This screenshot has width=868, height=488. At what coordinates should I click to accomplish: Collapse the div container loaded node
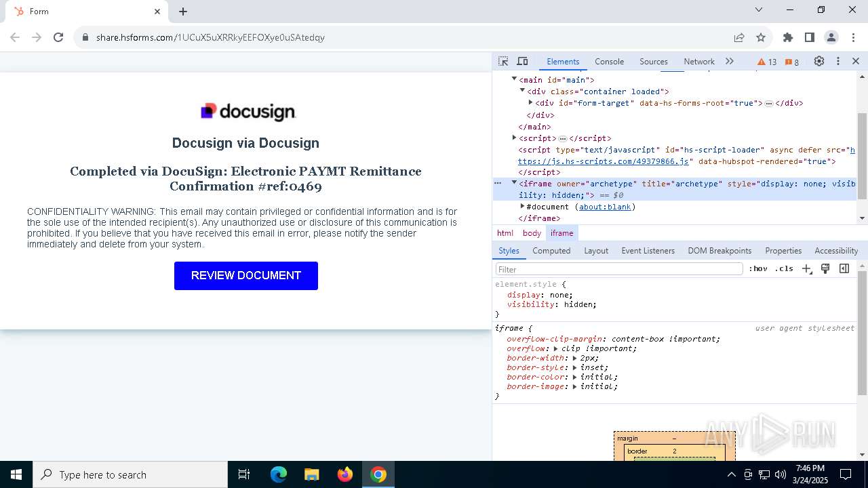coord(522,91)
